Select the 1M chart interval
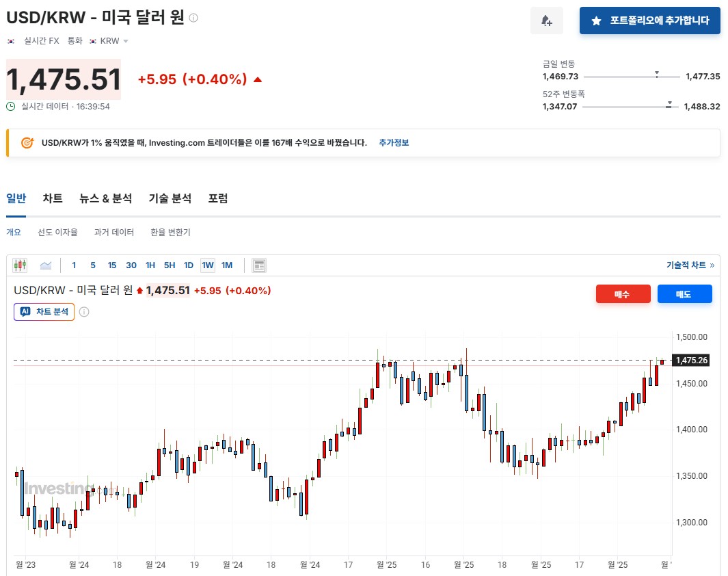 [x=227, y=265]
